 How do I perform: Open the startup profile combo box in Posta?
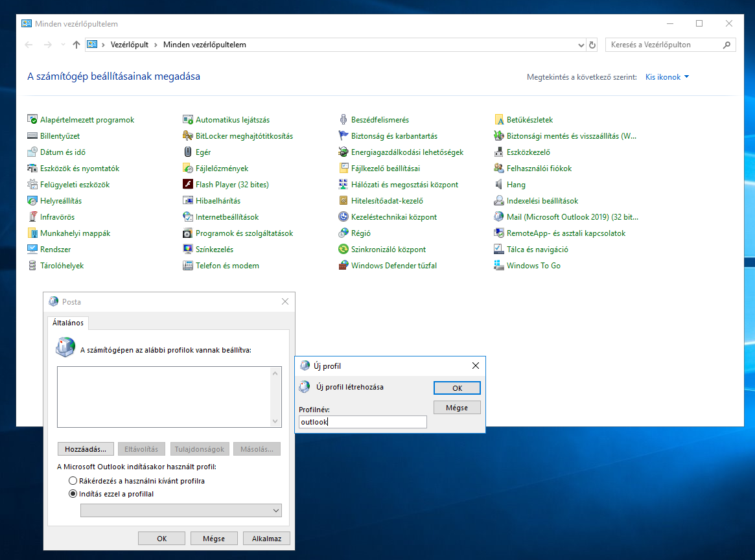click(x=181, y=510)
